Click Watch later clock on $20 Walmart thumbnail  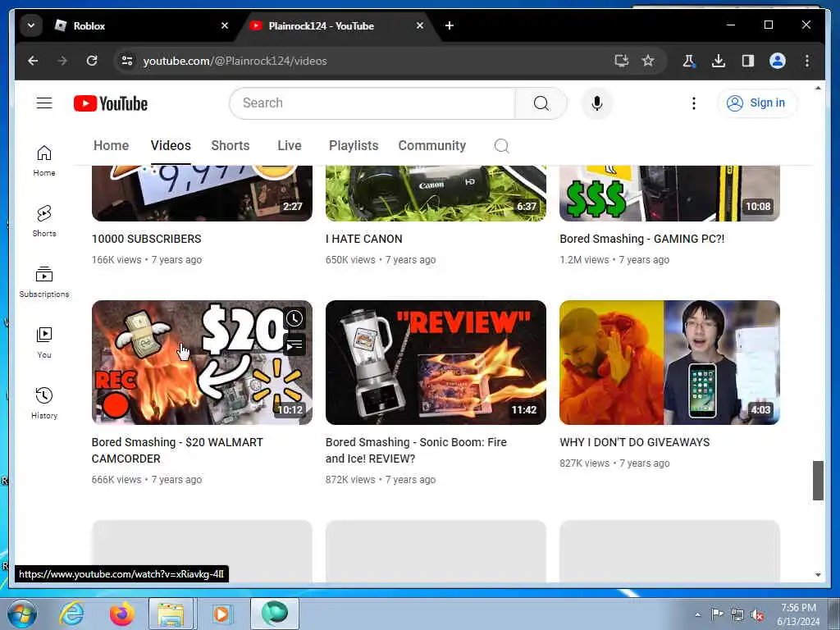coord(294,319)
